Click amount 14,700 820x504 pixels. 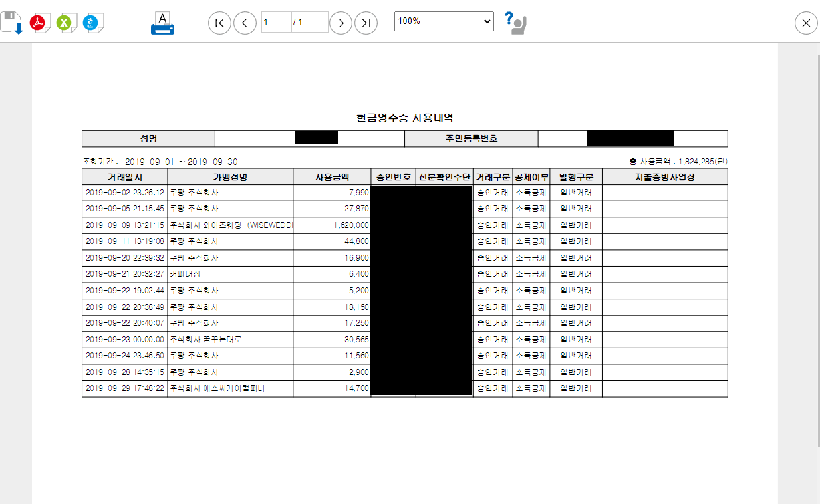click(356, 388)
